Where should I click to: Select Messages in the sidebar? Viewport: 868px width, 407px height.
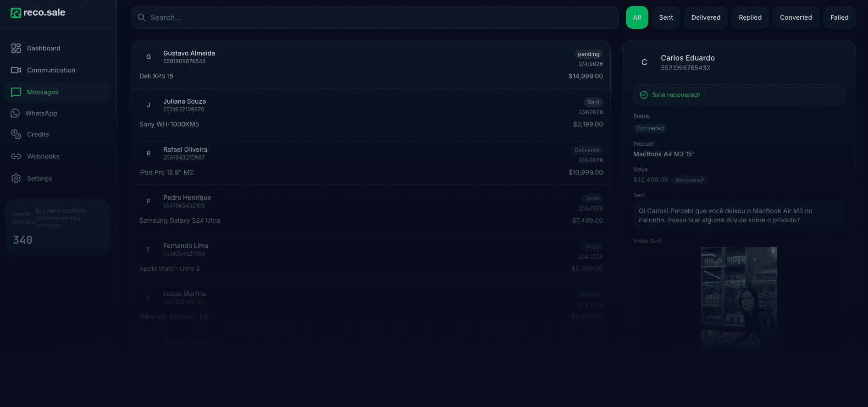click(x=58, y=92)
